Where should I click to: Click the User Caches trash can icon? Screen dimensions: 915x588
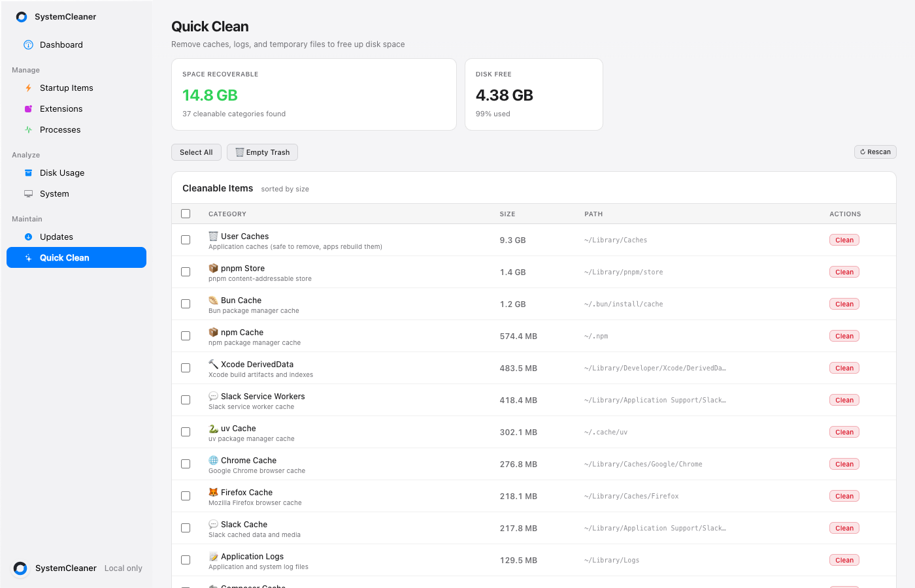point(213,236)
